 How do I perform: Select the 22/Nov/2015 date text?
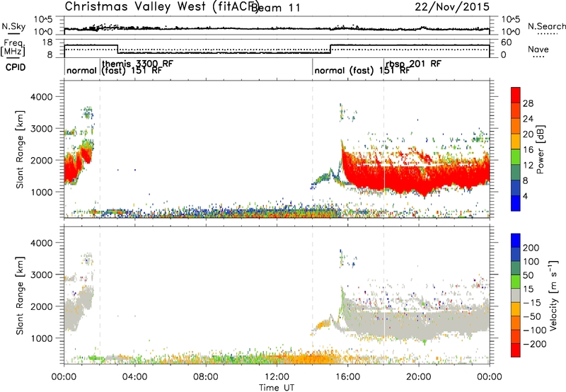tap(452, 7)
